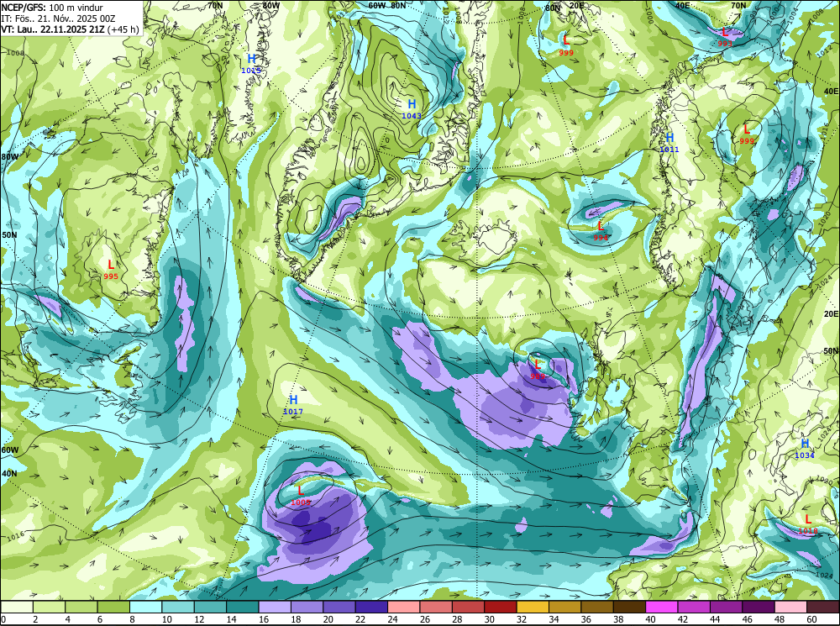Click the dark teal 14–16 legend swatch
The height and width of the screenshot is (626, 840).
click(242, 607)
